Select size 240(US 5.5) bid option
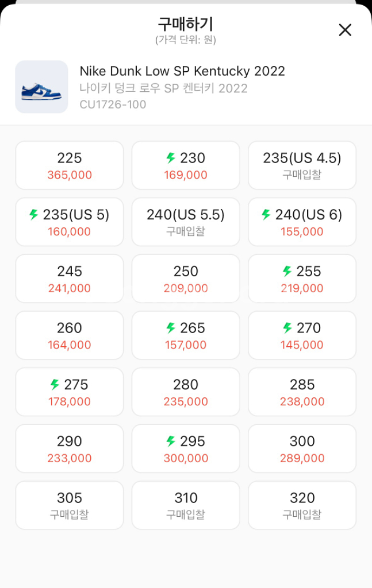Image resolution: width=372 pixels, height=588 pixels. click(x=186, y=222)
